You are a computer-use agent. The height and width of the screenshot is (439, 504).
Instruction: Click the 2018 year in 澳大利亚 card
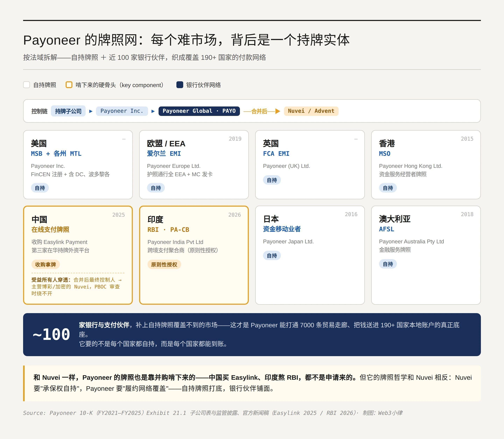(x=467, y=214)
